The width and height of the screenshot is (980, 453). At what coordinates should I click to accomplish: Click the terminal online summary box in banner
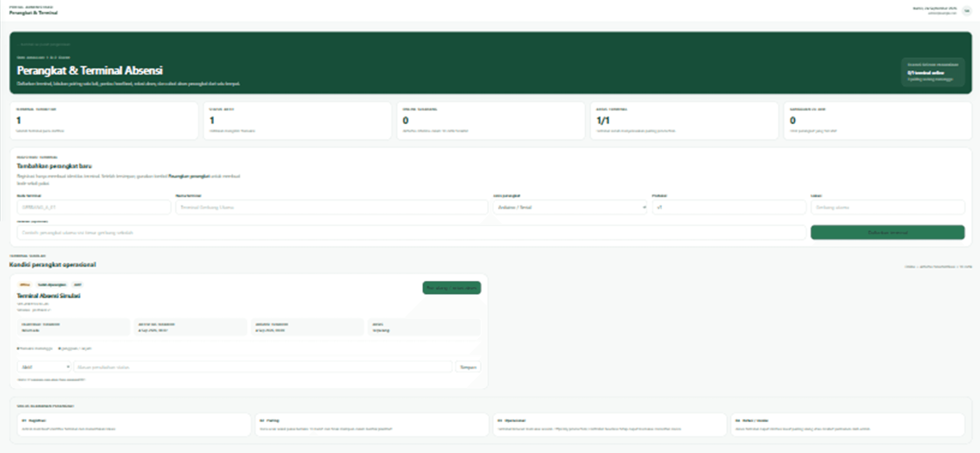point(933,72)
